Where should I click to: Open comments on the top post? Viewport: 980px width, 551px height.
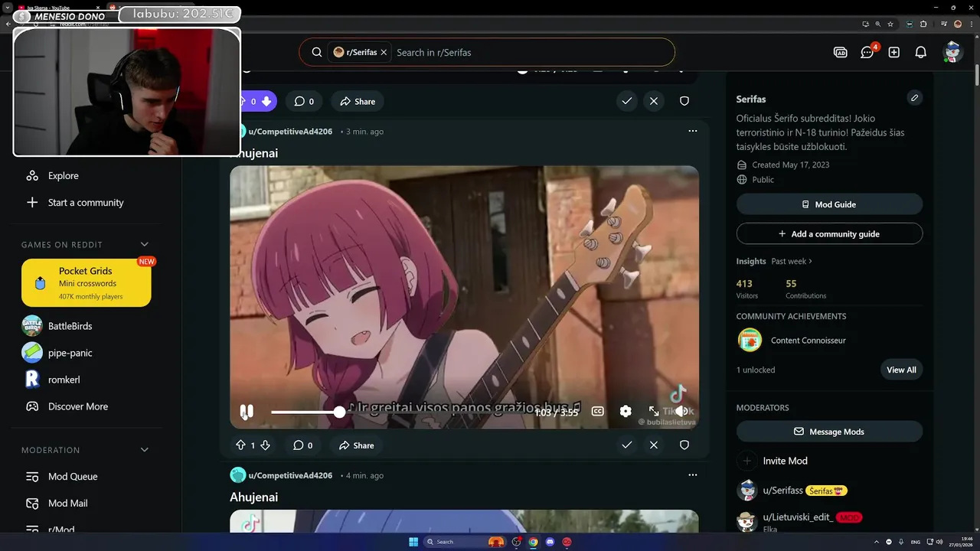(304, 101)
